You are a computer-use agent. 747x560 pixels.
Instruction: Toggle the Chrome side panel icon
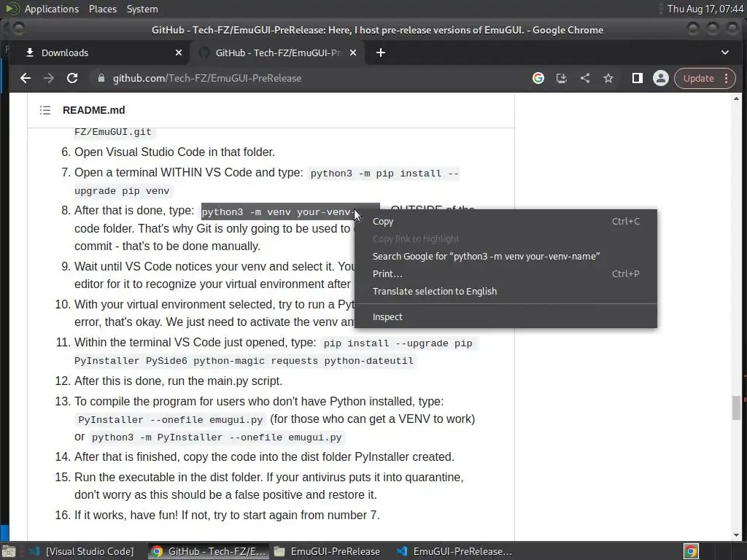(638, 78)
